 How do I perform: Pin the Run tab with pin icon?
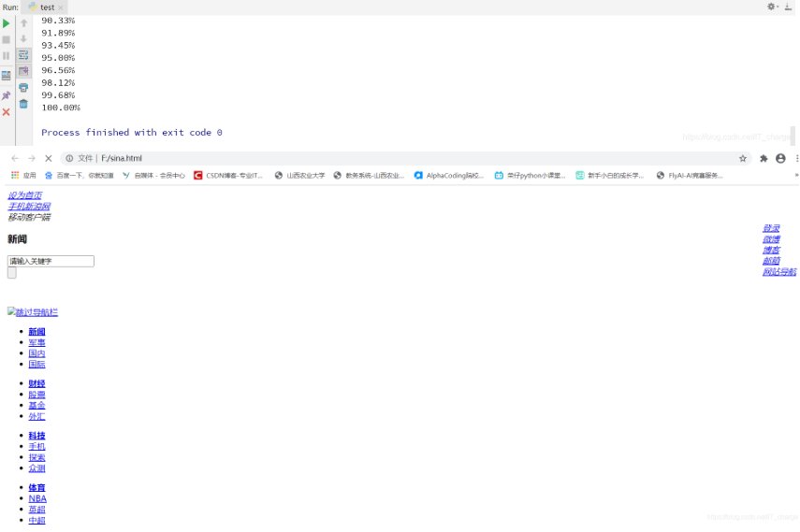coord(7,95)
